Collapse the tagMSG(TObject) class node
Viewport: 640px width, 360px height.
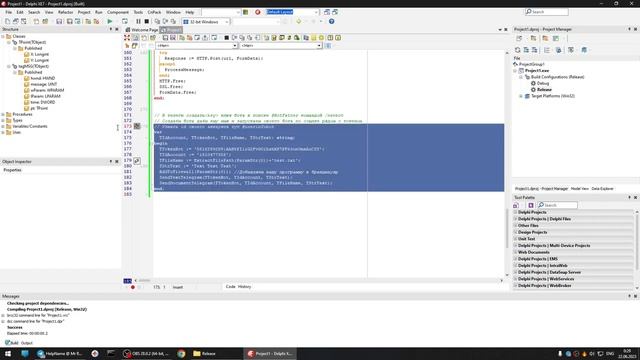point(9,66)
